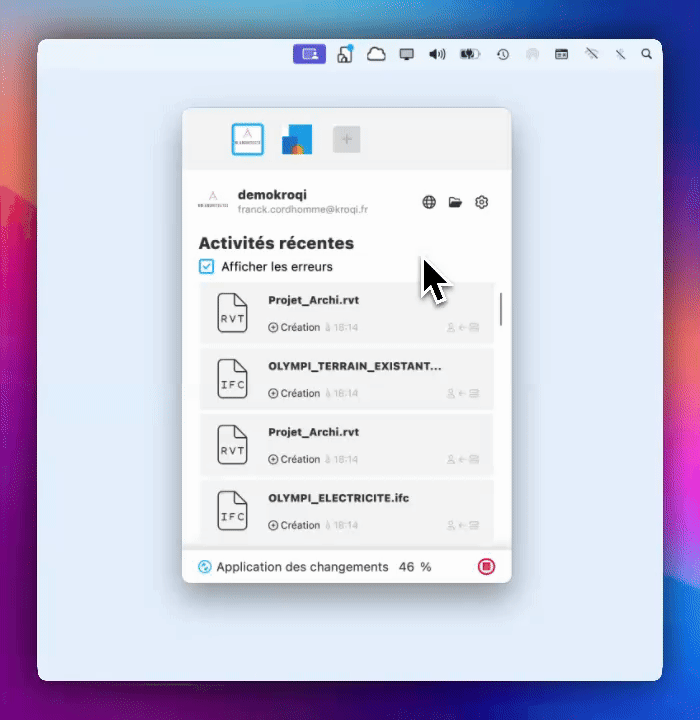Click the sync progress icon beside Application des changements
This screenshot has height=720, width=700.
pos(205,567)
